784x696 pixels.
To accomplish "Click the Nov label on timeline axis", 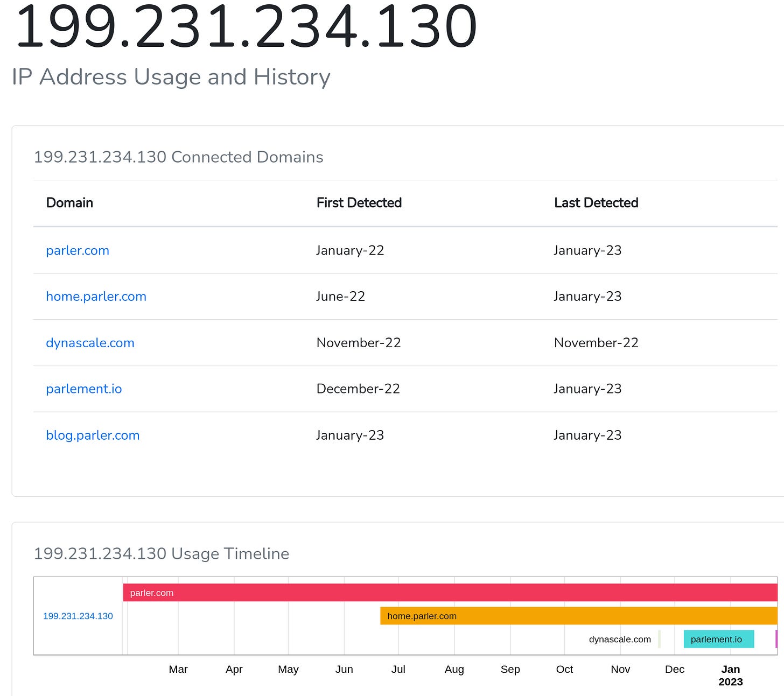I will [x=620, y=669].
